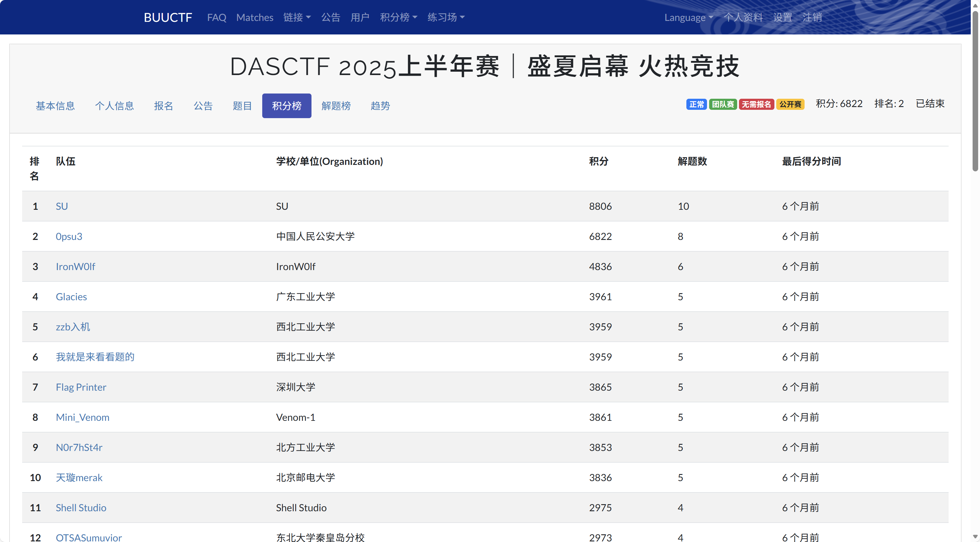Click the 解题数 column header

pyautogui.click(x=692, y=161)
